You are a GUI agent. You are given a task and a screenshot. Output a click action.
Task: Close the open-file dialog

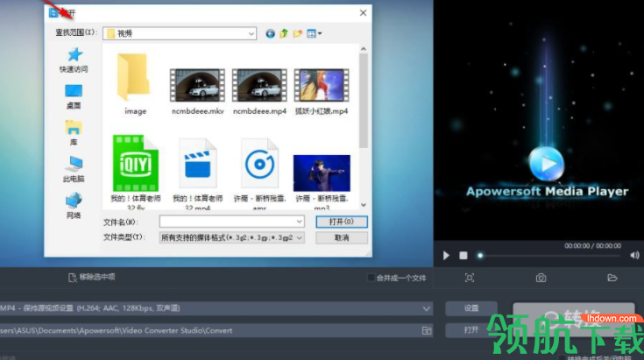[363, 13]
